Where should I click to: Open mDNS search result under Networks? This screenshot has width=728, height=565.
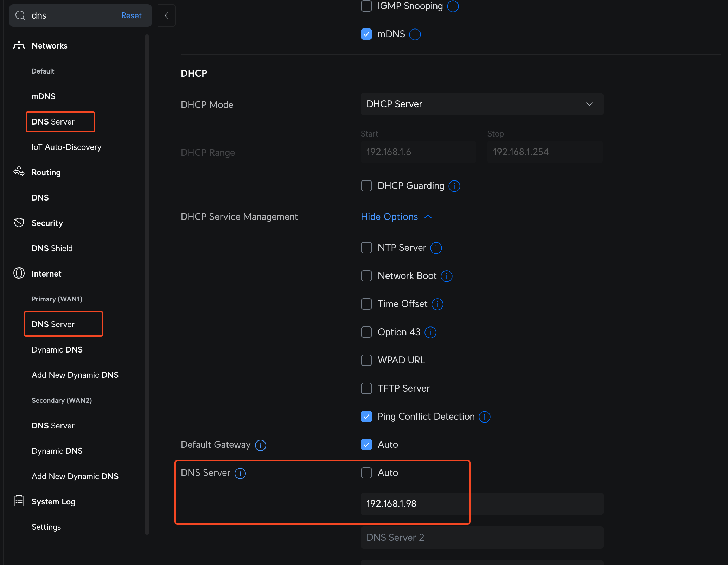point(44,96)
